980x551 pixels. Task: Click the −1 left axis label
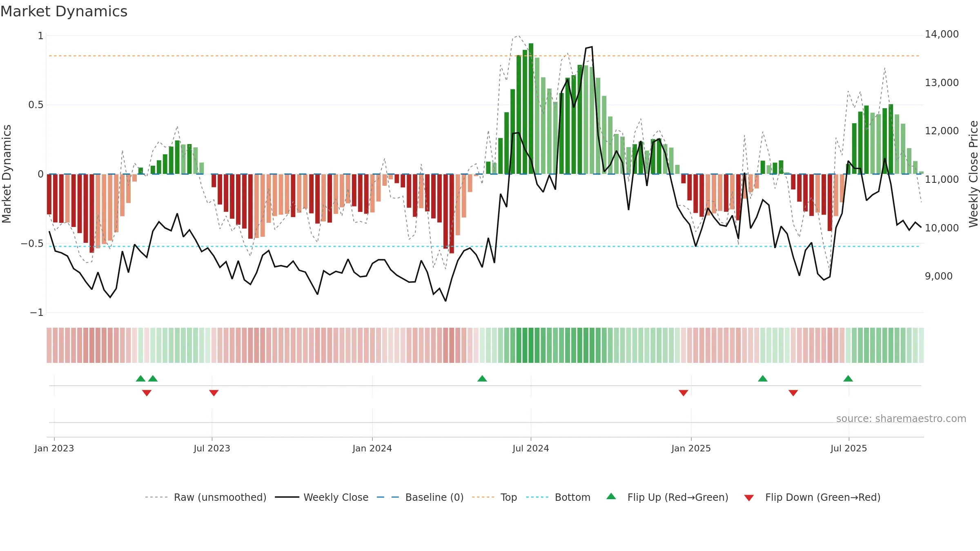pos(37,313)
